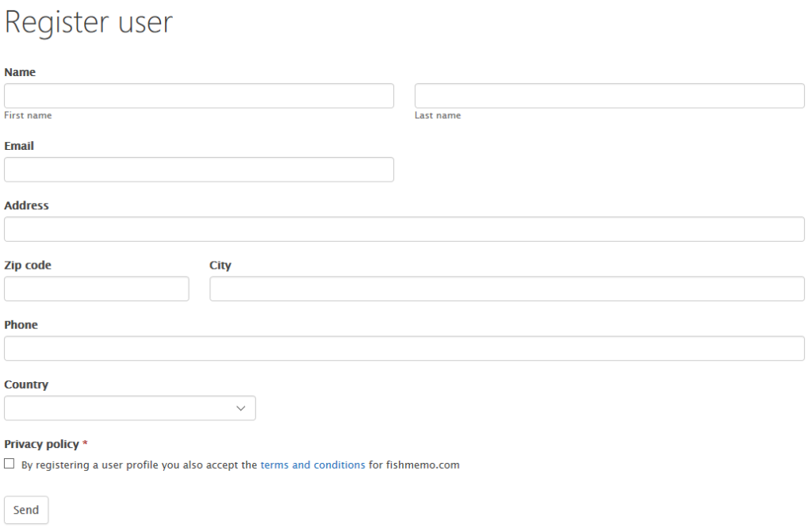Click the "First name" helper caption
The width and height of the screenshot is (812, 532).
(x=28, y=116)
